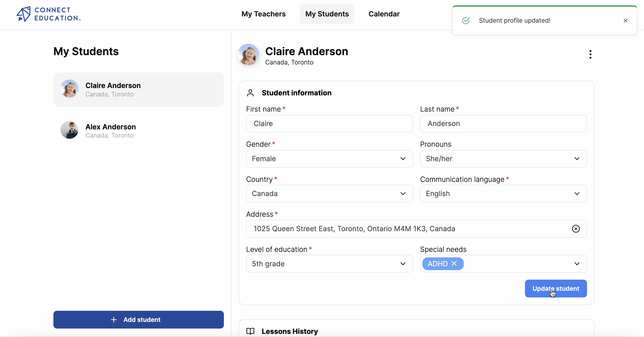Screen dimensions: 644x337
Task: Click Alex Anderson's avatar in list
Action: click(69, 130)
